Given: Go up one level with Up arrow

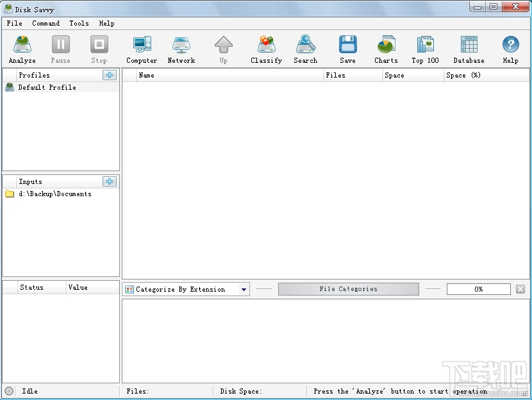Looking at the screenshot, I should tap(223, 50).
